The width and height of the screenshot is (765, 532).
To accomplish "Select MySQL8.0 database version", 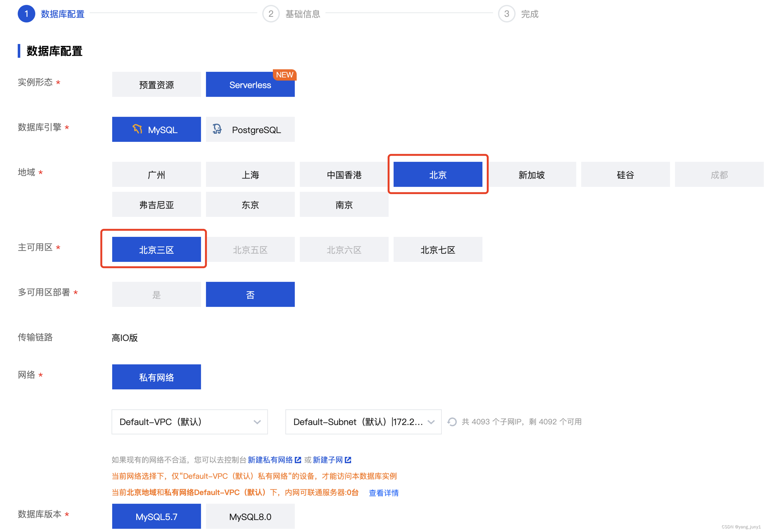I will tap(250, 516).
